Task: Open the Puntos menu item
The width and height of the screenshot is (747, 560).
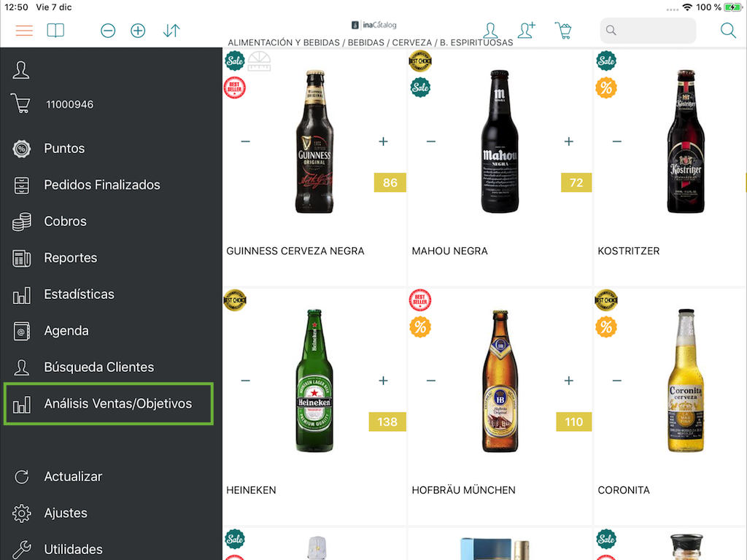Action: coord(64,149)
